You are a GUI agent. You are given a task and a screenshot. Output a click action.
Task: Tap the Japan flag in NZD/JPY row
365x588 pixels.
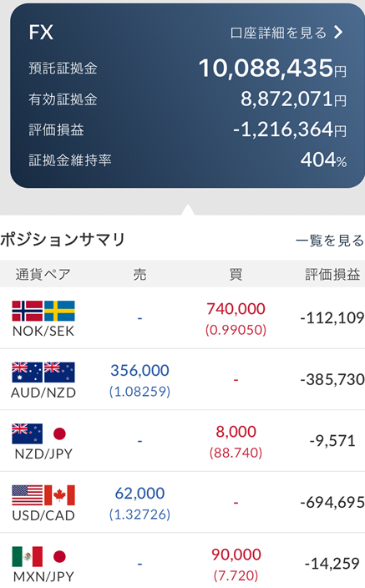coord(59,433)
